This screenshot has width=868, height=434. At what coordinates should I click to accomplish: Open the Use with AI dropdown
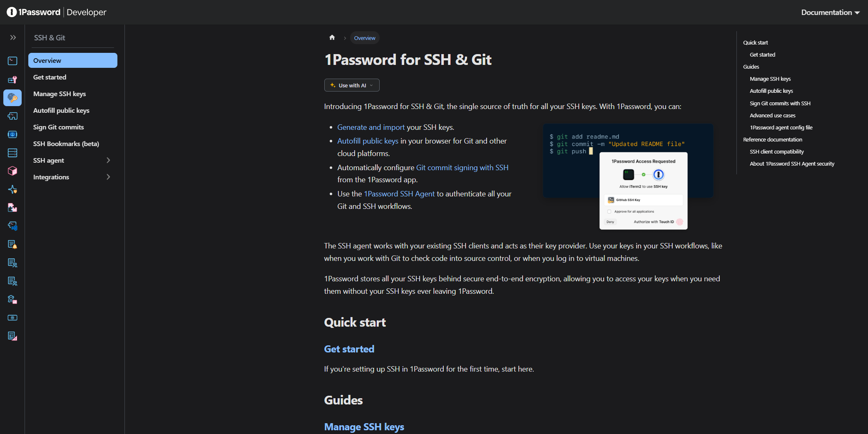coord(352,85)
